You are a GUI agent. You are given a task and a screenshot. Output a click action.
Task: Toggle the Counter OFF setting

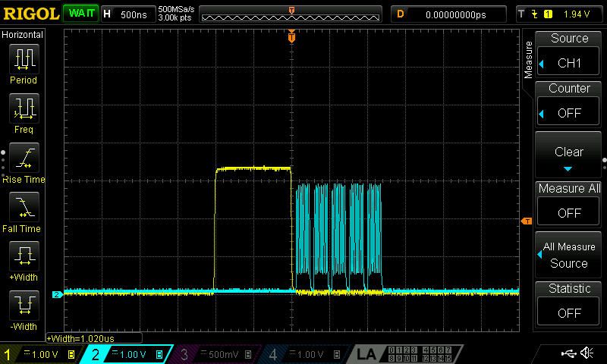click(x=568, y=113)
